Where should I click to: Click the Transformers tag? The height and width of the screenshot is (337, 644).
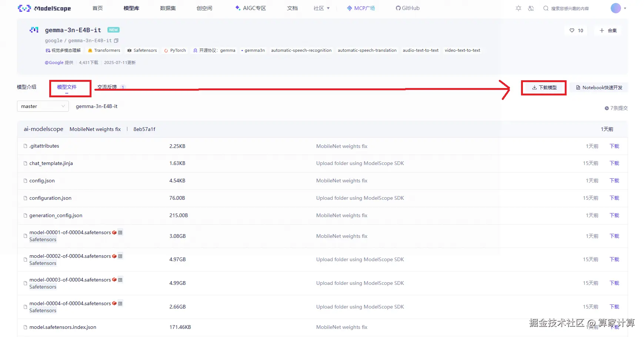[104, 50]
